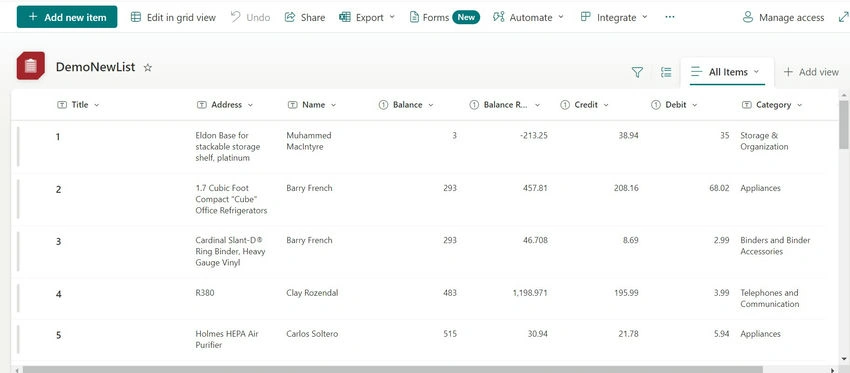Click the R380 address cell
This screenshot has height=373, width=850.
(x=205, y=293)
